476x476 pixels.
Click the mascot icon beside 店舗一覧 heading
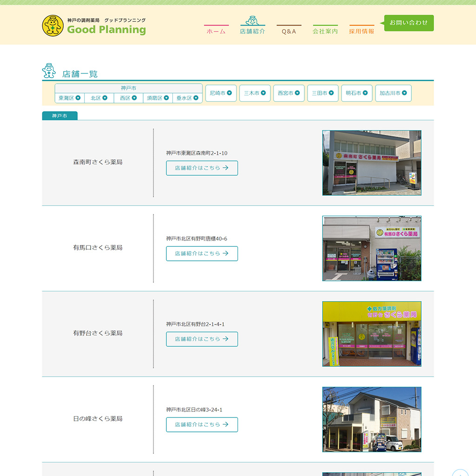49,71
